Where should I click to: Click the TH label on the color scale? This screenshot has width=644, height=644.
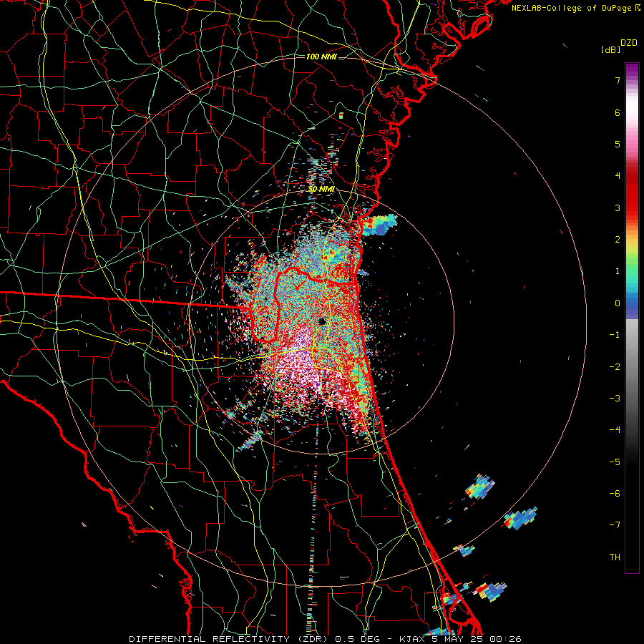tap(615, 557)
